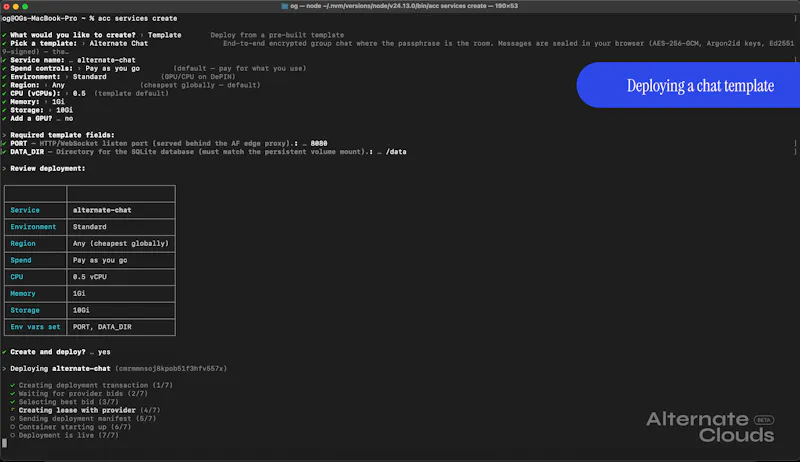Close the terminal window with the red button
The image size is (800, 462).
pos(7,7)
